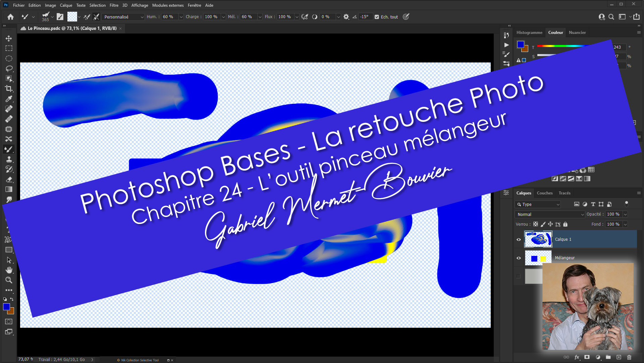Open the Normal blend mode dropdown
The width and height of the screenshot is (644, 363).
click(x=550, y=214)
